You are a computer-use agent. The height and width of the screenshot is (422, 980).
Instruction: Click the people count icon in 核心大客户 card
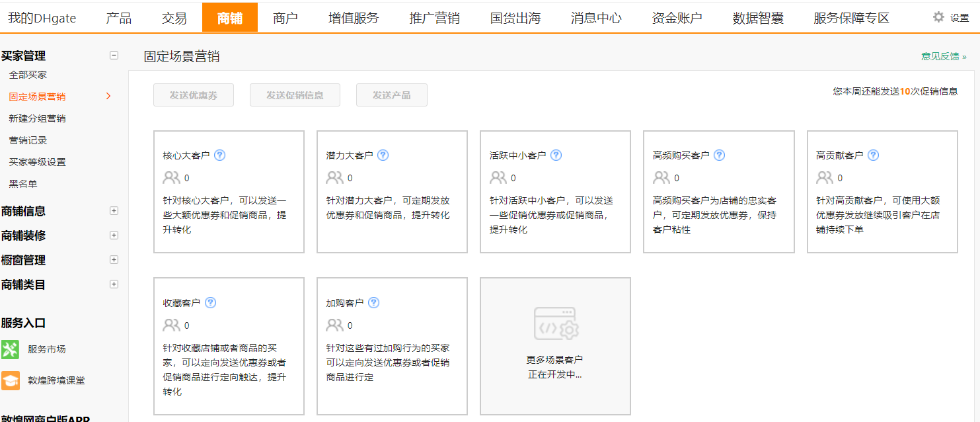tap(171, 178)
